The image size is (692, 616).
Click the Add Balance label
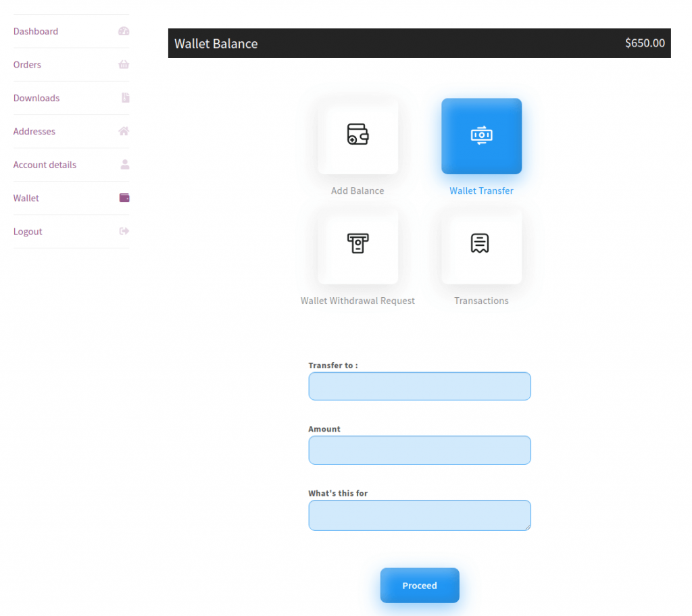[357, 190]
